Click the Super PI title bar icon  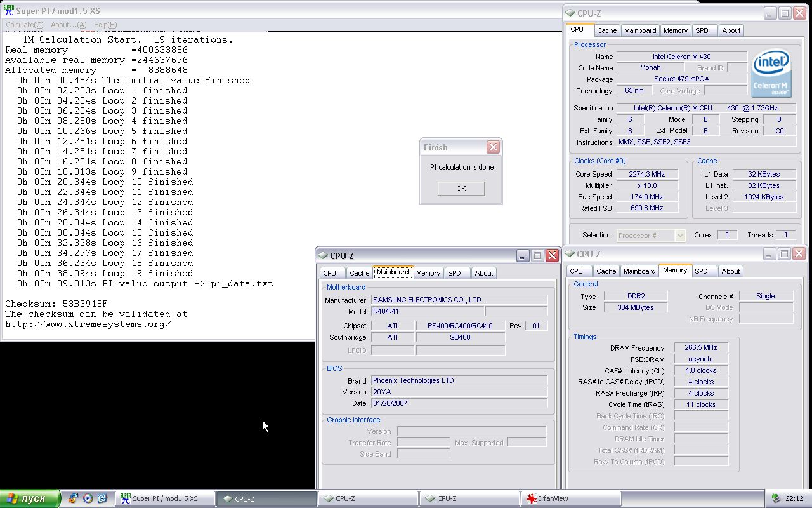click(x=9, y=11)
